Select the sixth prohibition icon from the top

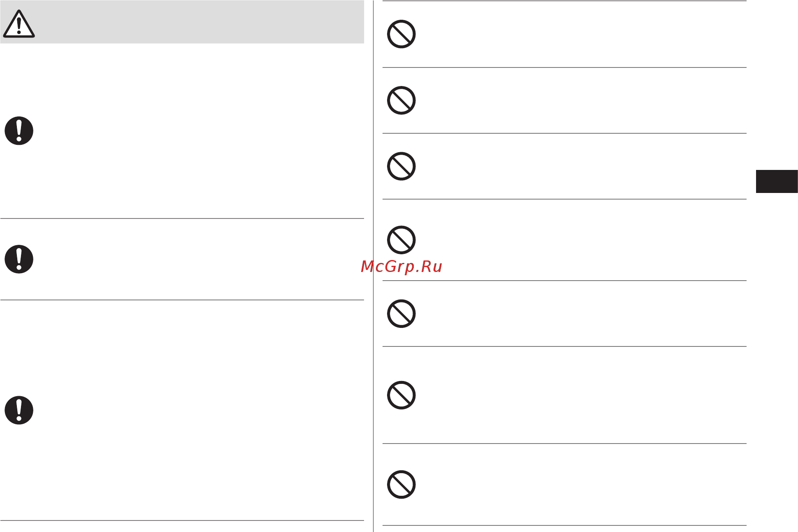(401, 395)
